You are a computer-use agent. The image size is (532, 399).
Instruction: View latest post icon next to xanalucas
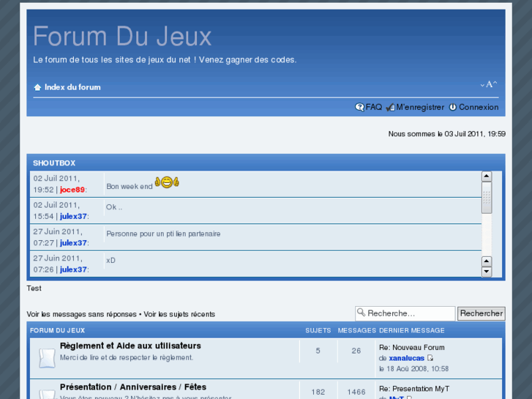[x=430, y=358]
